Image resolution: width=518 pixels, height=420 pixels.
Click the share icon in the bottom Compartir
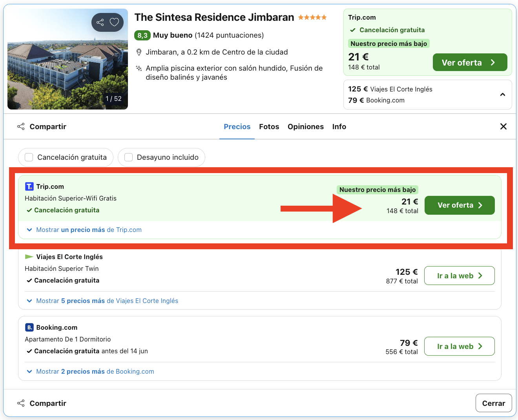tap(21, 403)
